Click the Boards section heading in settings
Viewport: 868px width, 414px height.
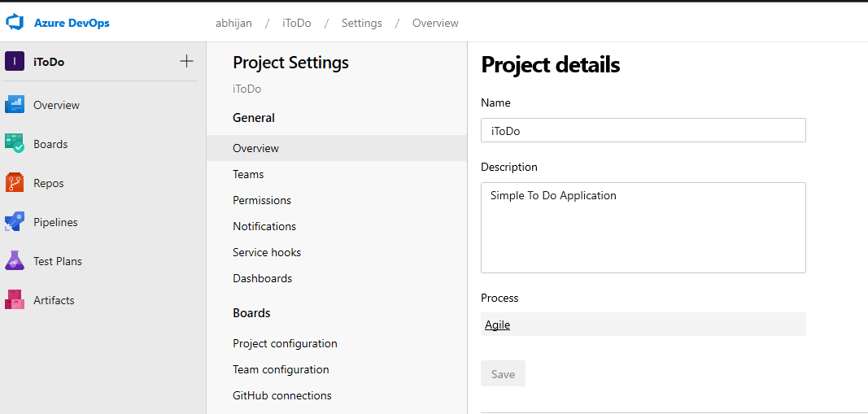[251, 313]
